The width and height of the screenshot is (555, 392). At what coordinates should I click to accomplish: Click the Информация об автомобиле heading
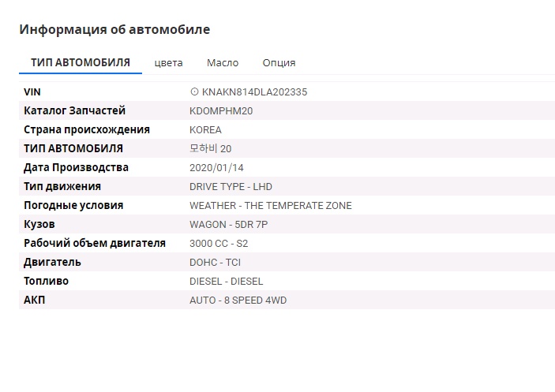click(x=114, y=29)
